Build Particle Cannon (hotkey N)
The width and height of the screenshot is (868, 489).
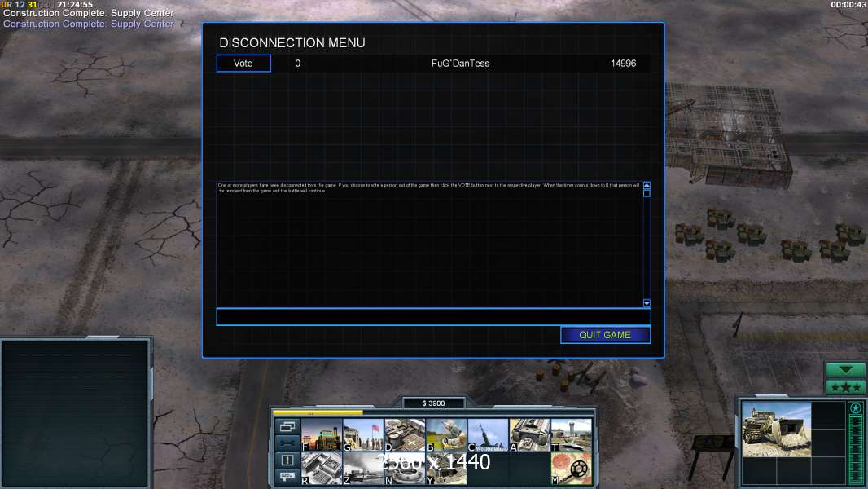click(x=405, y=469)
